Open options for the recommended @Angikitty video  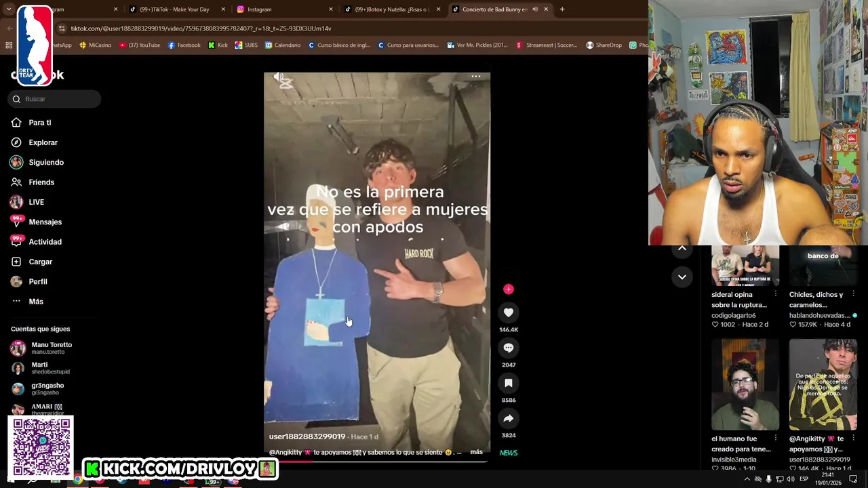[x=853, y=439]
